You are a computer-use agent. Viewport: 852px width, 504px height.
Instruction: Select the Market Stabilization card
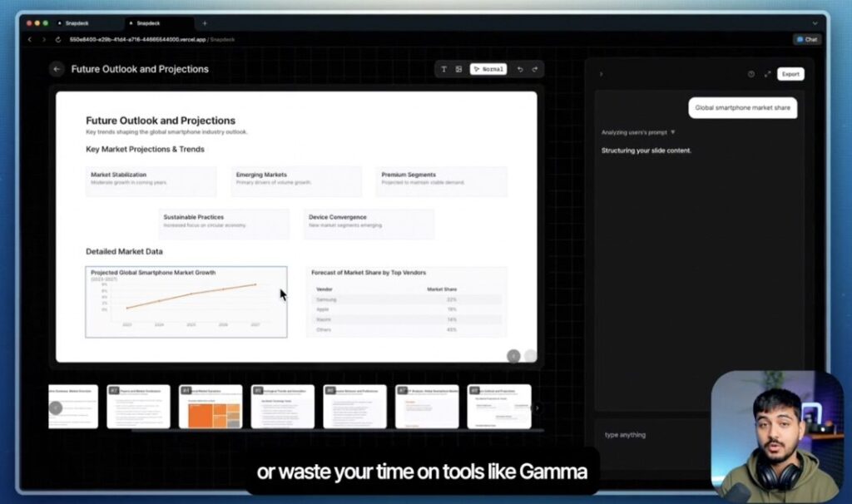click(151, 180)
